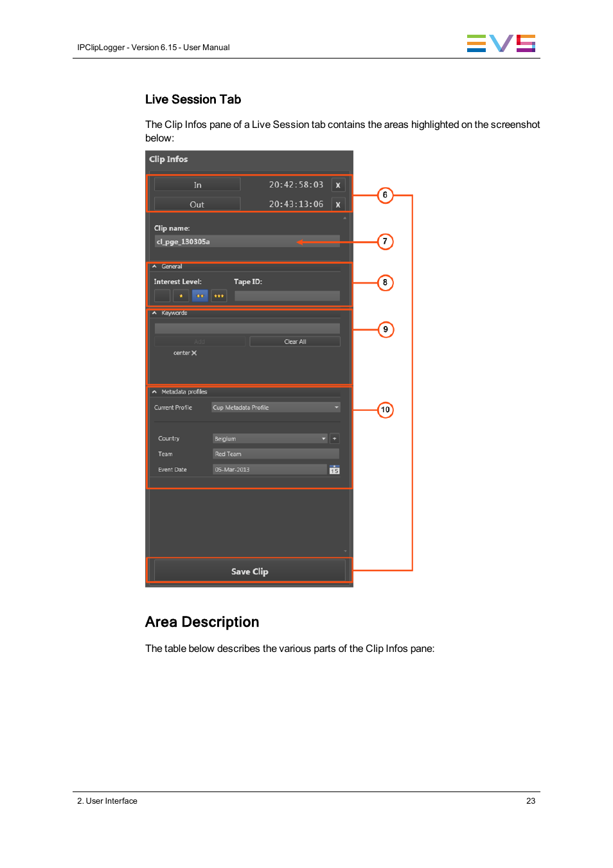Collapse the General section
613x868 pixels.
point(154,266)
